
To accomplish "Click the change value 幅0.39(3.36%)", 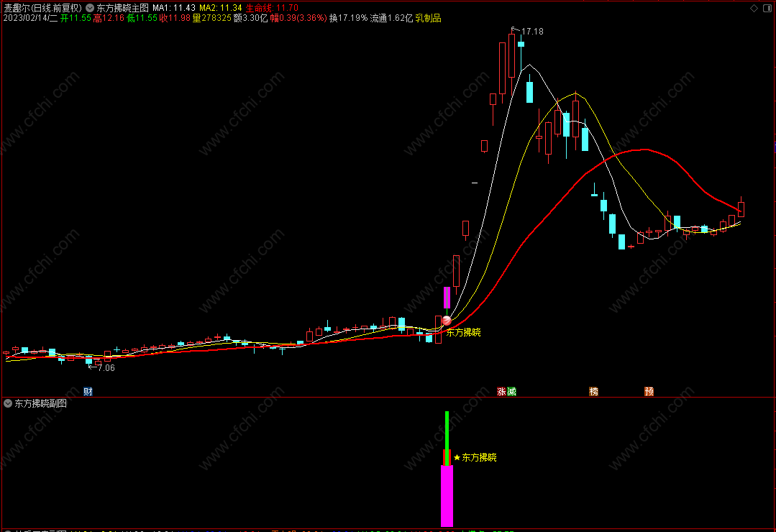I will [x=298, y=18].
